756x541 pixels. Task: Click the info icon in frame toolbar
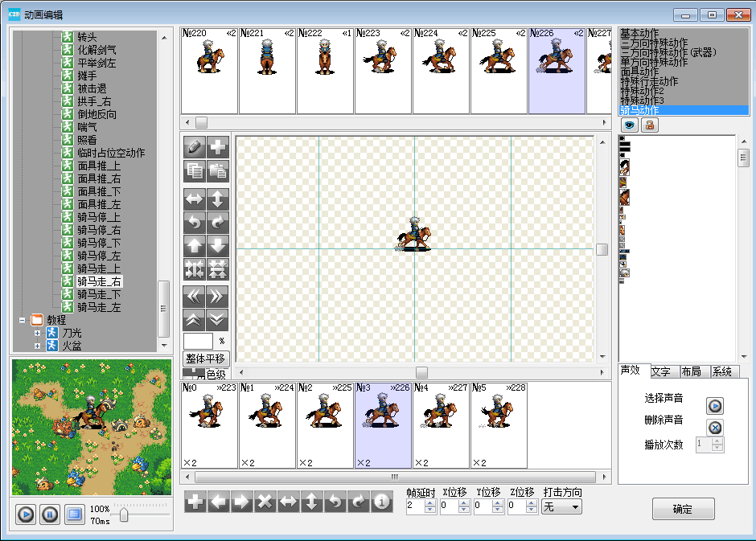coord(381,502)
